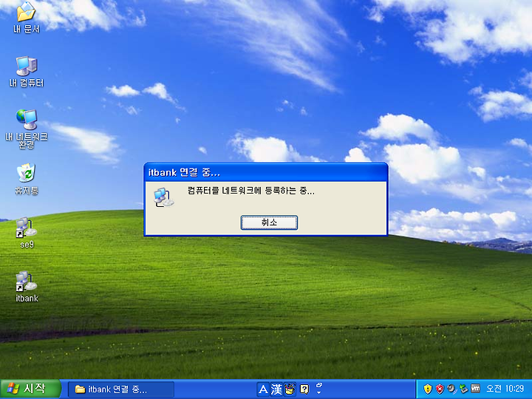Click the red security alert shield tray icon

pos(440,389)
